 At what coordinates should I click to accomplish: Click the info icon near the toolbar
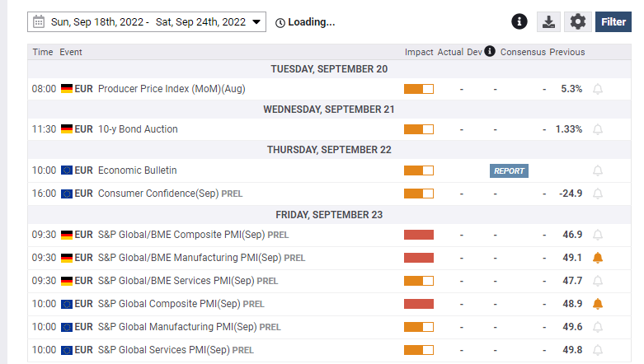coord(519,21)
